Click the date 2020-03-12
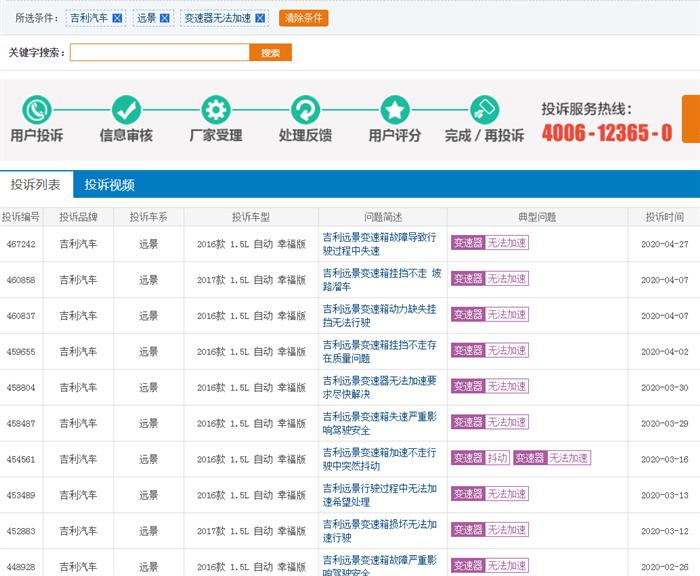700x576 pixels. (665, 531)
